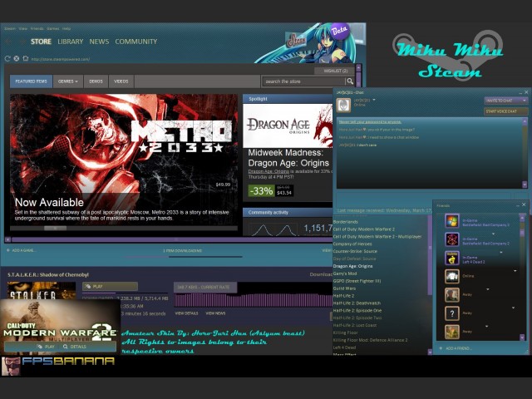Viewport: 532px width, 399px height.
Task: Open the Invite to Chat dropdown
Action: [505, 101]
